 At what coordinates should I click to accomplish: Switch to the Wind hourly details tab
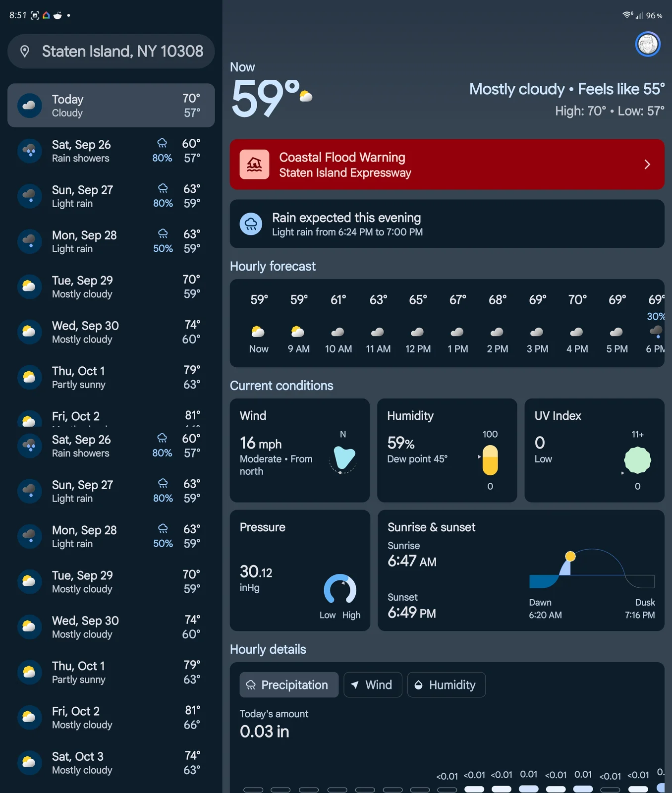[x=373, y=685]
